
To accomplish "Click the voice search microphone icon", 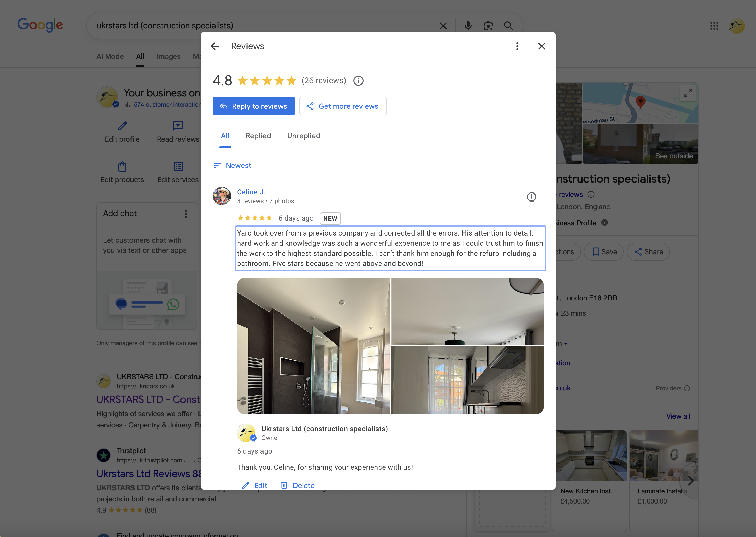I will point(468,26).
